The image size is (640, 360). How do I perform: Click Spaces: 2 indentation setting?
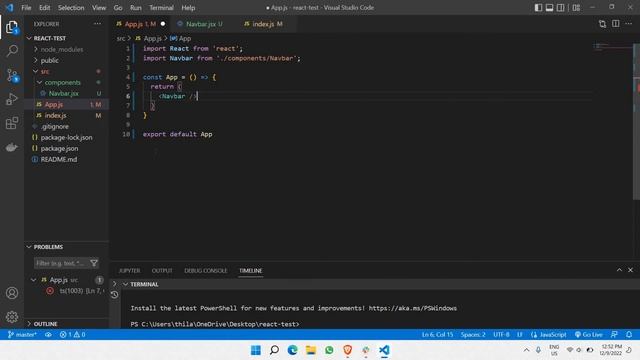tap(473, 334)
